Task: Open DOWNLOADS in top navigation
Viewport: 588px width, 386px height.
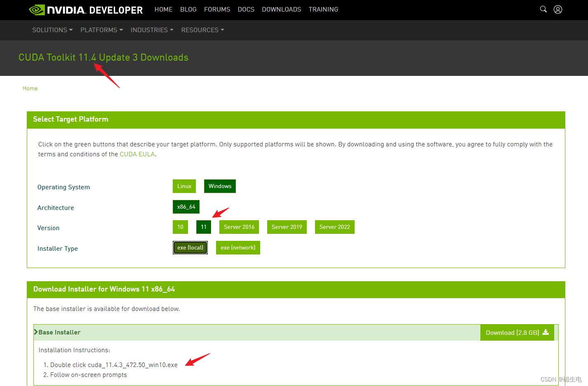Action: tap(282, 9)
